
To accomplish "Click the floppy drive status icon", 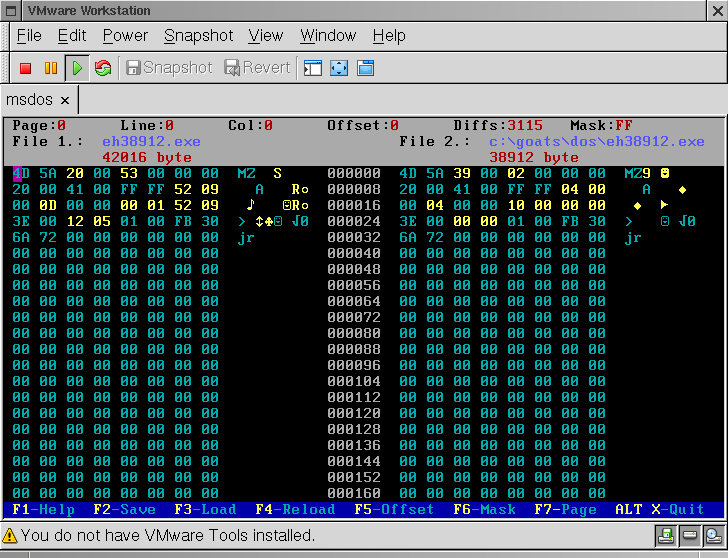I will coord(666,536).
